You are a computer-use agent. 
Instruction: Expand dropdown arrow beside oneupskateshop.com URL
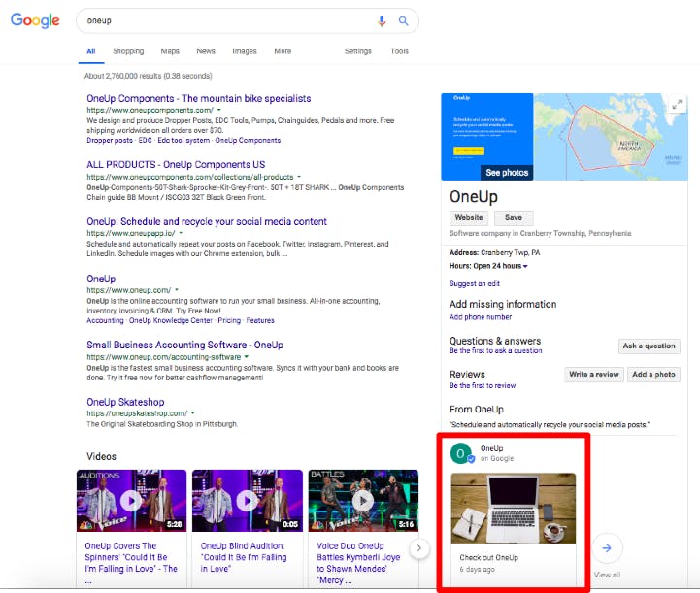[193, 413]
